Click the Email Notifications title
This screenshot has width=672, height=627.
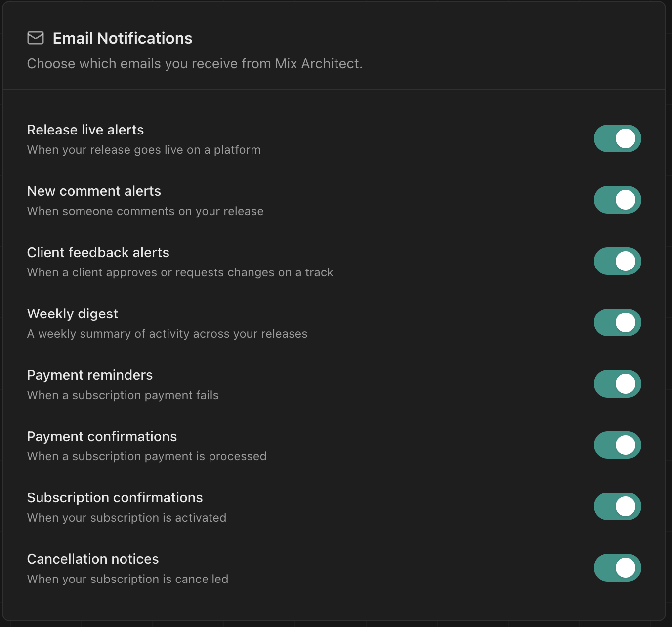122,38
